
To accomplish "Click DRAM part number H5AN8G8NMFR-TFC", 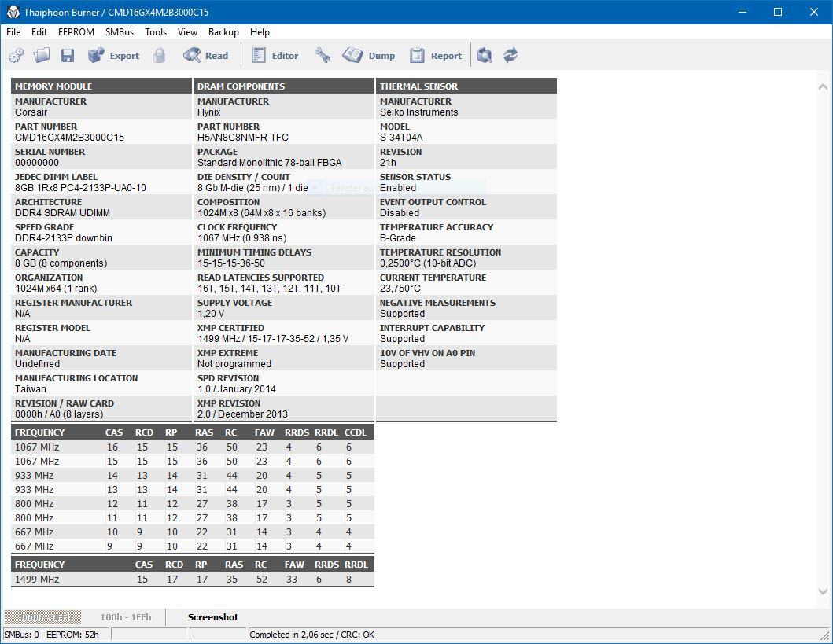I will pos(243,138).
